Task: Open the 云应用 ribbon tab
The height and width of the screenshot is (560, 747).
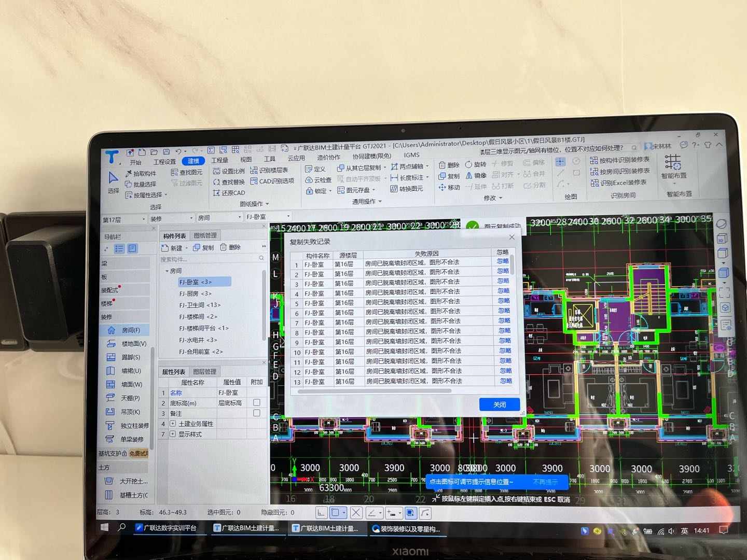Action: click(296, 158)
